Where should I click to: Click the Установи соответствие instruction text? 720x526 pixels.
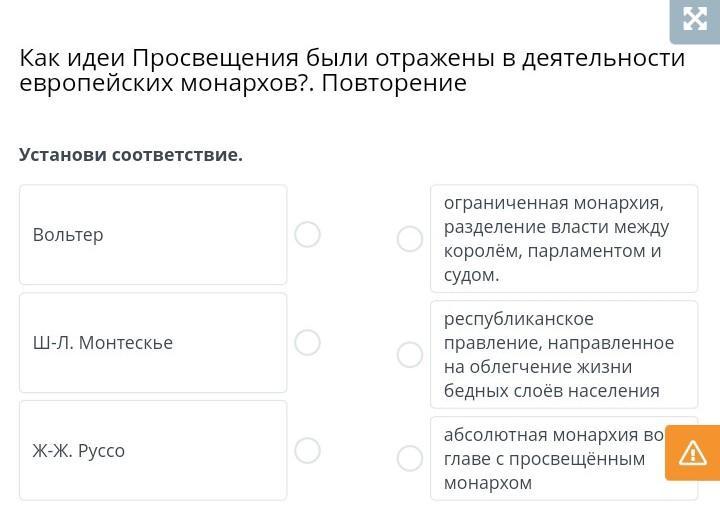[131, 155]
